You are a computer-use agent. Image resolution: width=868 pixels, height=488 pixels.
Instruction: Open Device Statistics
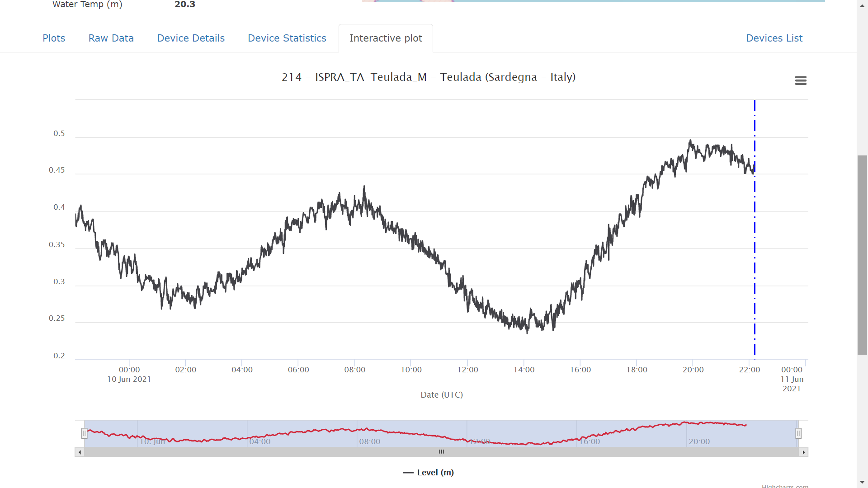[x=287, y=38]
